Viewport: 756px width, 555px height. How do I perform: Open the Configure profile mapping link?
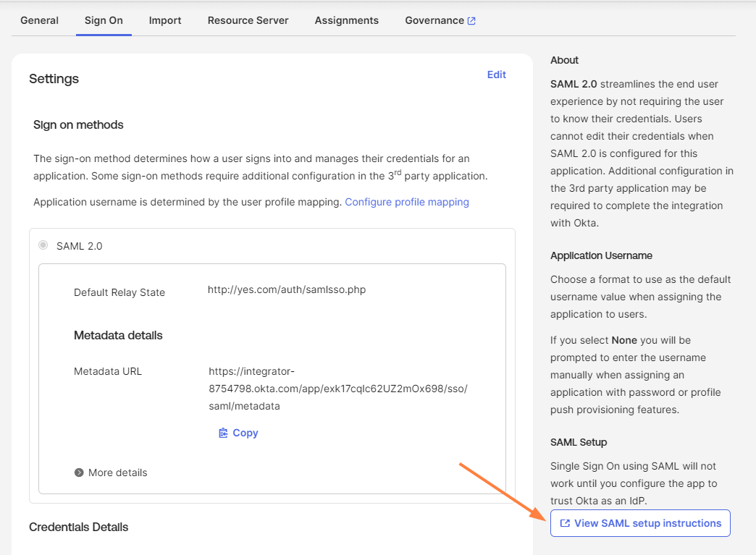(407, 202)
